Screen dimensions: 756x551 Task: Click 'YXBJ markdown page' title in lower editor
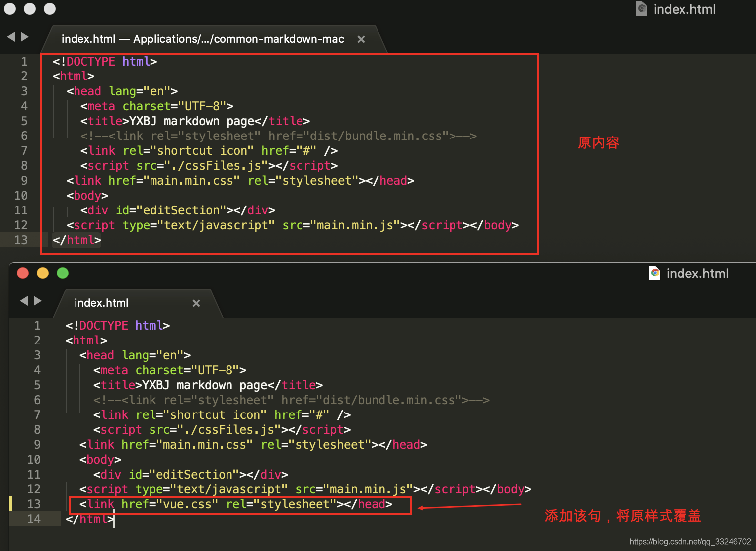pos(205,385)
